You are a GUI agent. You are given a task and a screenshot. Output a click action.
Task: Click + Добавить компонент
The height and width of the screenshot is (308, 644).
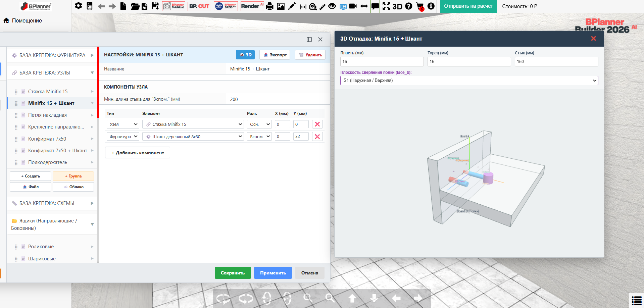(138, 153)
